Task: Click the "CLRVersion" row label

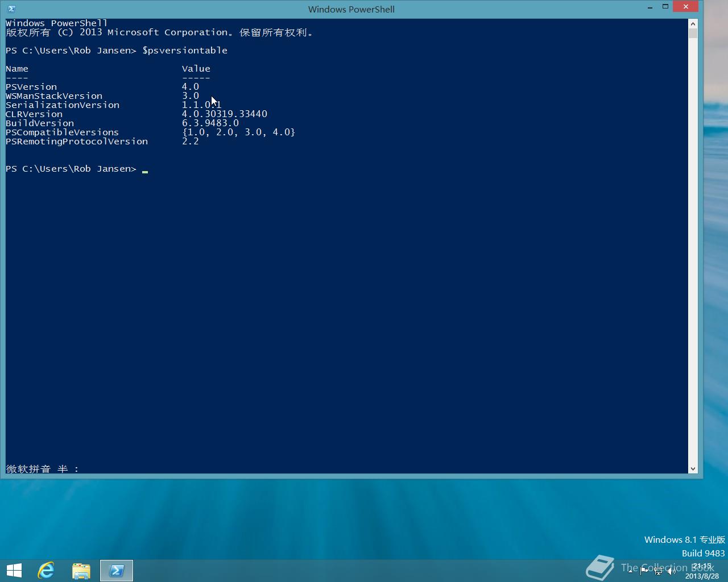Action: (x=34, y=114)
